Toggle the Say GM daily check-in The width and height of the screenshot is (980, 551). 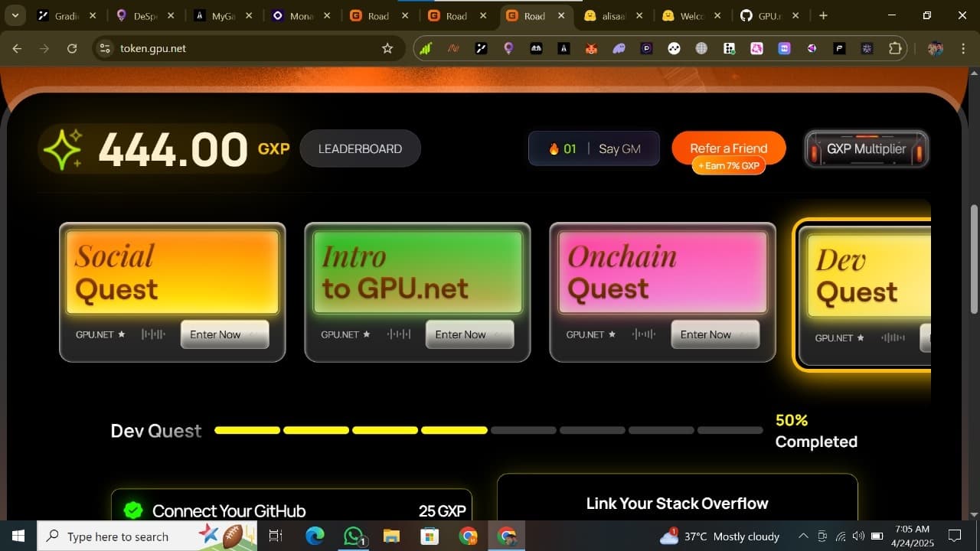click(621, 148)
